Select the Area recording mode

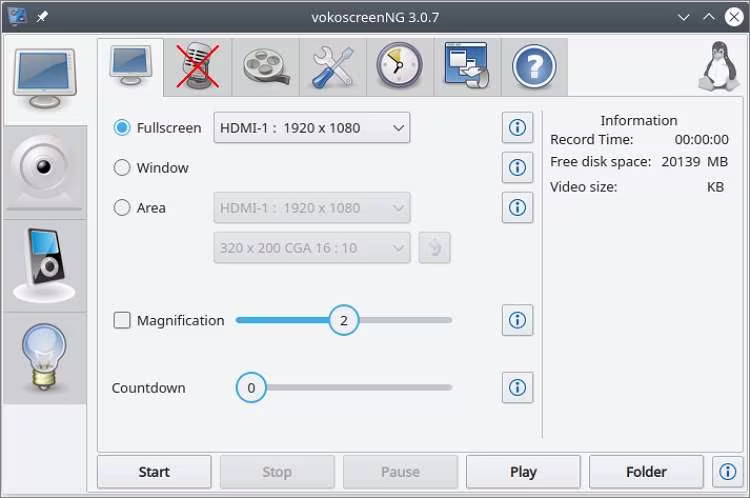coord(140,208)
